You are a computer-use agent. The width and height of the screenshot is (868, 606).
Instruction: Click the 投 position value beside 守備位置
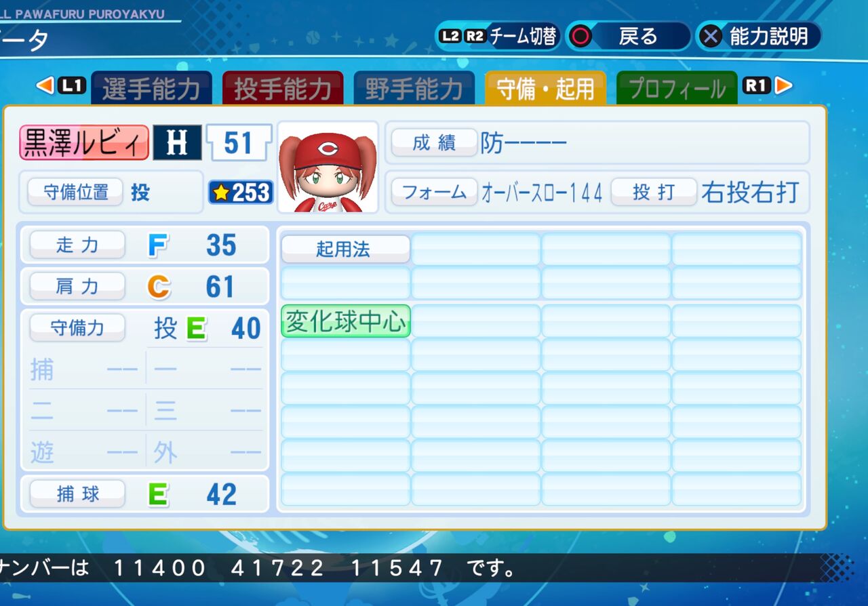(x=140, y=193)
